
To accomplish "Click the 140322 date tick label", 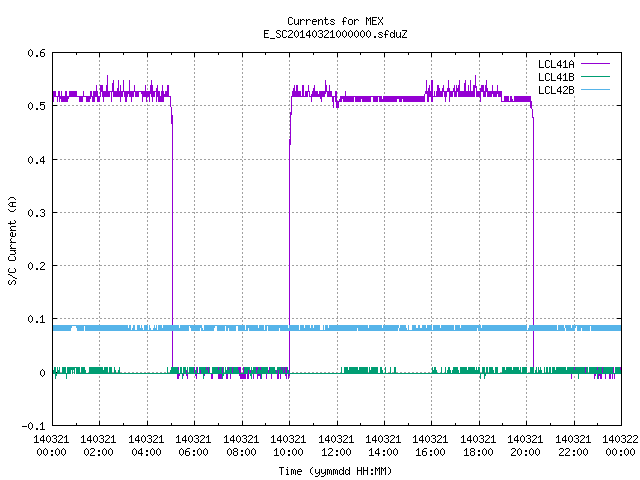I will pos(620,439).
